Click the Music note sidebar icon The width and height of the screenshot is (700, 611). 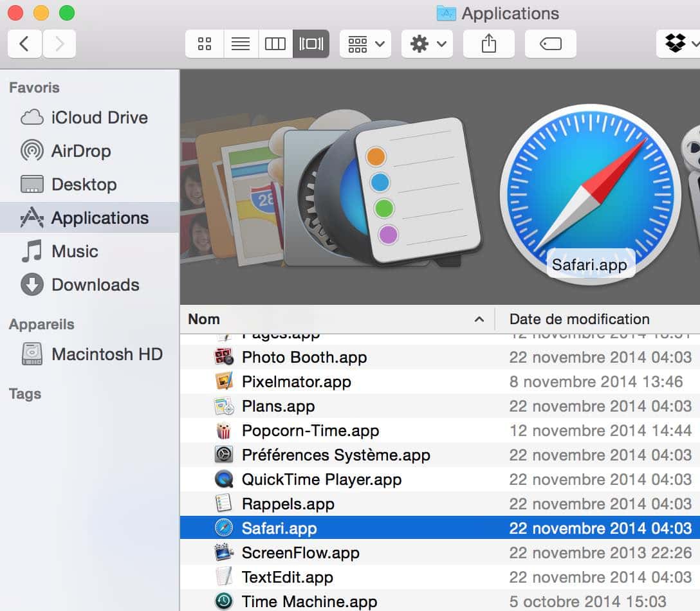point(32,251)
